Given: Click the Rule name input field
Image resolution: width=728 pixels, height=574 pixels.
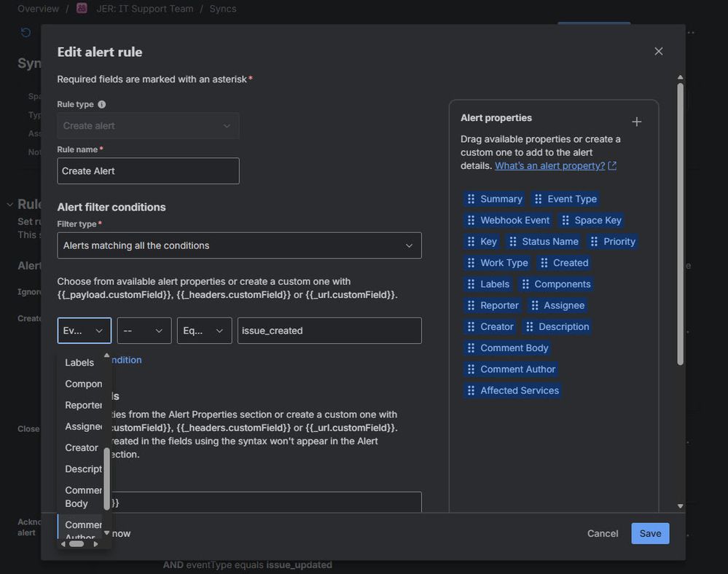Looking at the screenshot, I should tap(148, 170).
